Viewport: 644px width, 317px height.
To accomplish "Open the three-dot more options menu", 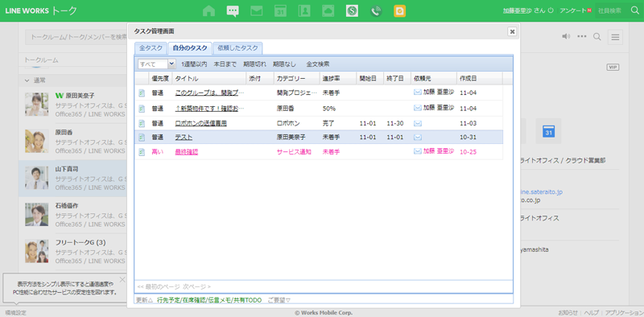I will coord(581,36).
